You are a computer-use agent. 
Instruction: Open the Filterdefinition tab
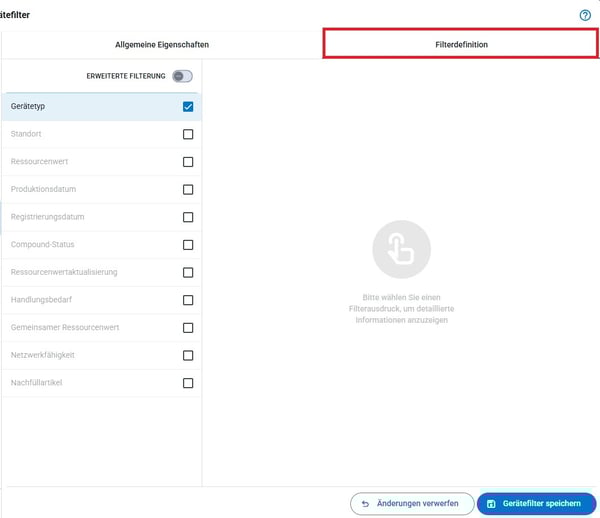(x=461, y=45)
